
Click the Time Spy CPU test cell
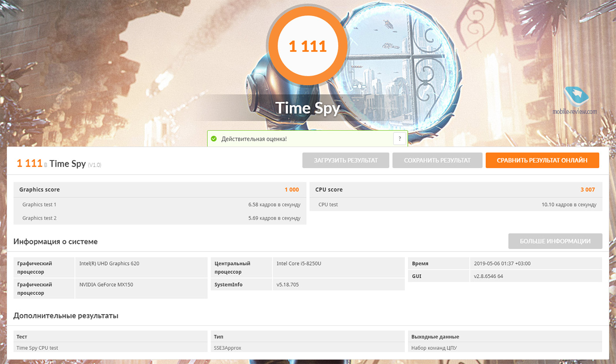110,347
